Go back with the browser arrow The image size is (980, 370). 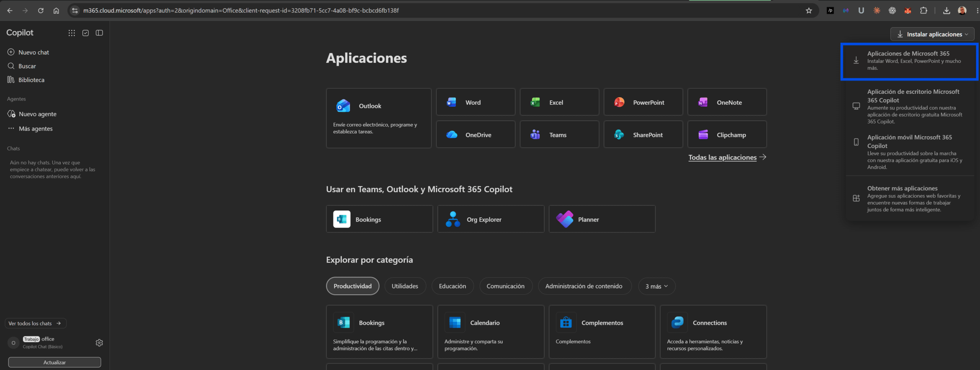tap(10, 10)
